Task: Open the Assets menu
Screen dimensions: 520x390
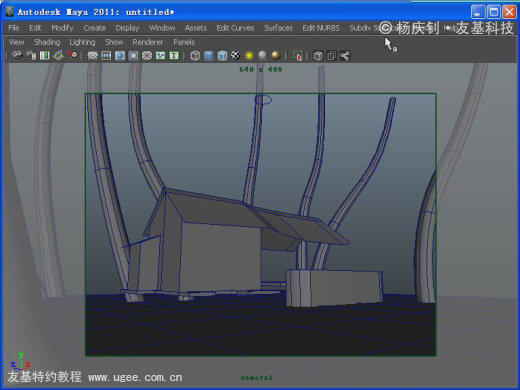Action: click(196, 28)
